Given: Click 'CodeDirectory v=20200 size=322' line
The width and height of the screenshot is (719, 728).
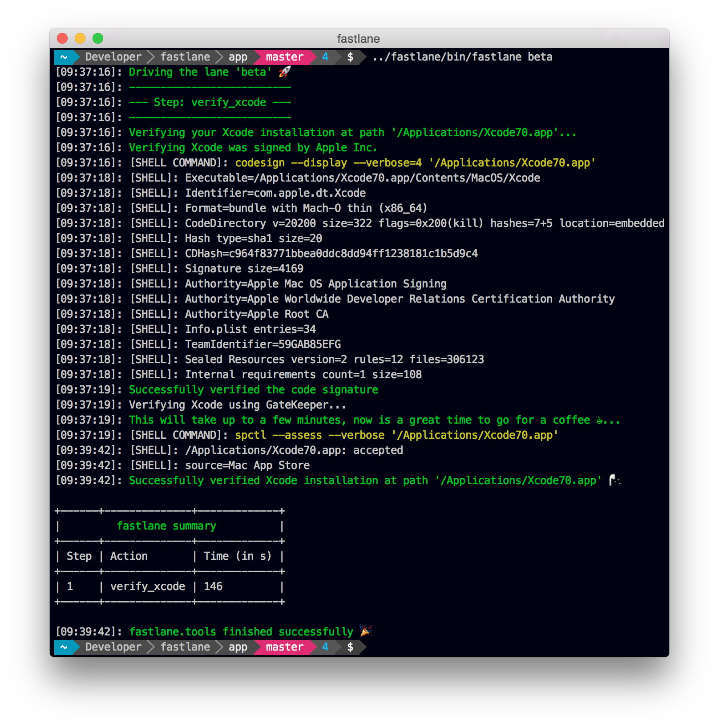Looking at the screenshot, I should click(x=424, y=223).
